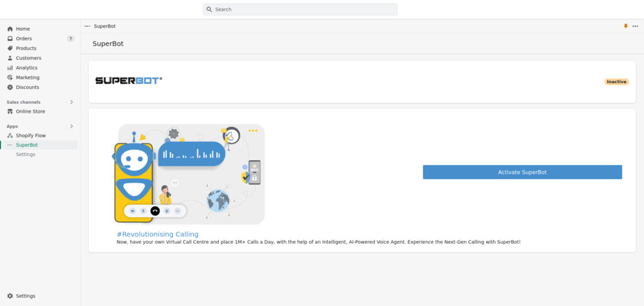Click the bottom Settings gear icon
This screenshot has width=644, height=306.
[x=10, y=296]
